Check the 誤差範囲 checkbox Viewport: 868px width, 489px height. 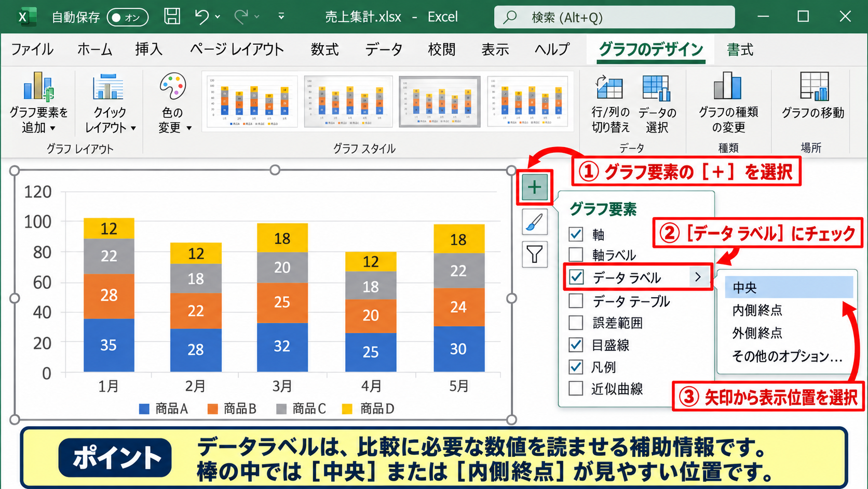click(x=576, y=323)
